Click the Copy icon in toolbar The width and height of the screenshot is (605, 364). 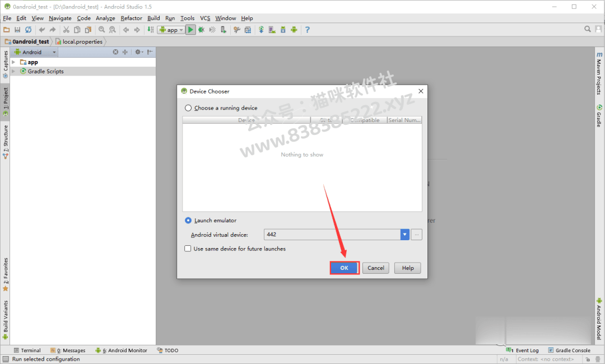(77, 30)
